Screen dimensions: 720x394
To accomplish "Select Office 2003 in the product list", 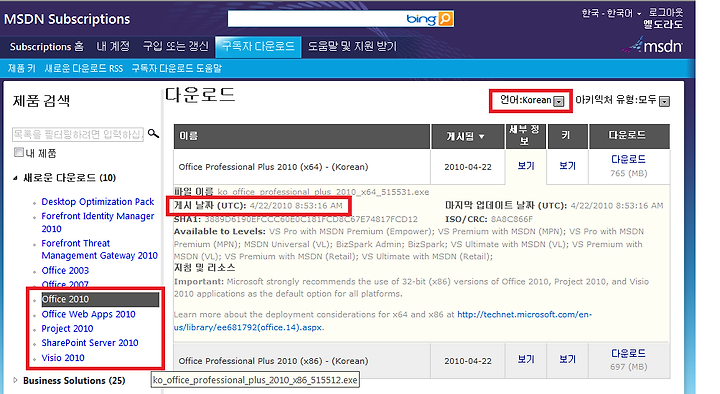I will point(65,270).
